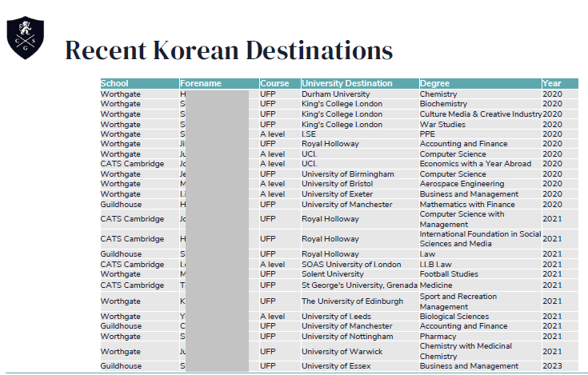Click the Economics with a Year Abroad cell
The width and height of the screenshot is (588, 375).
480,164
